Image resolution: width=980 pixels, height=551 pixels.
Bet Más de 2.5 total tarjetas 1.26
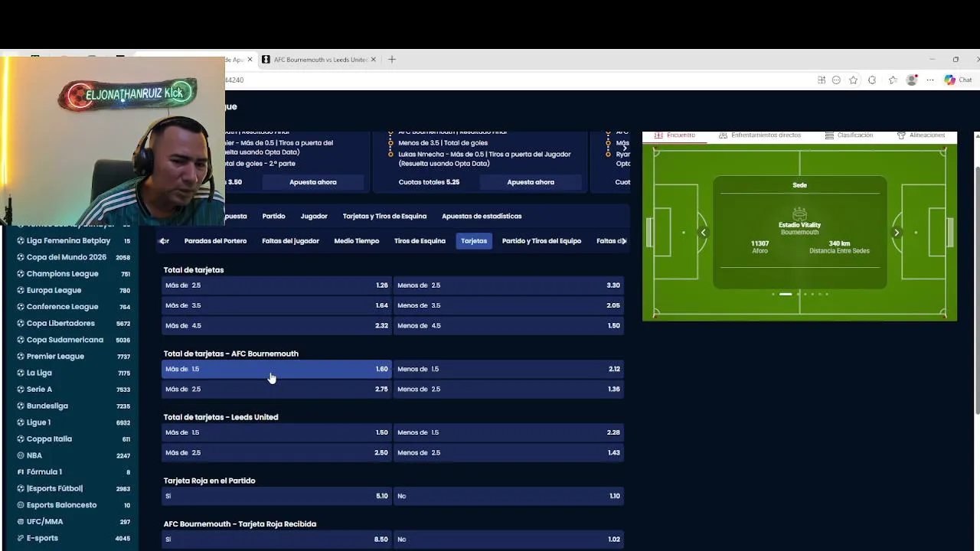276,285
